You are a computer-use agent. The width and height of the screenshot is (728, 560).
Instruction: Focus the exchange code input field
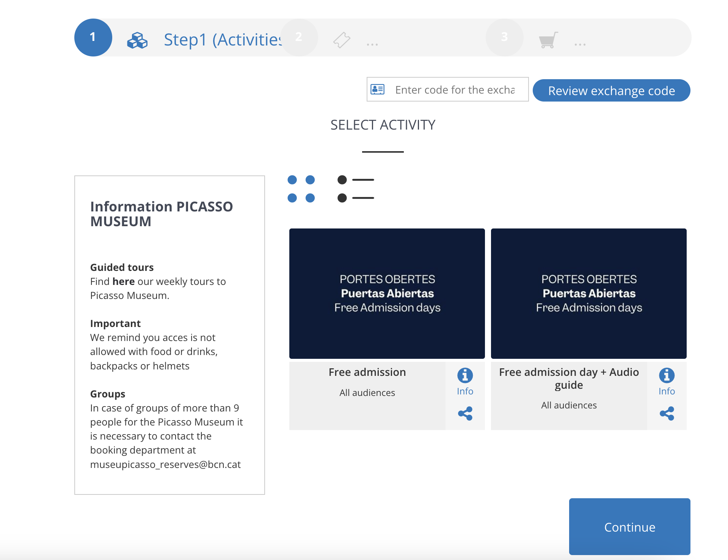click(x=455, y=90)
